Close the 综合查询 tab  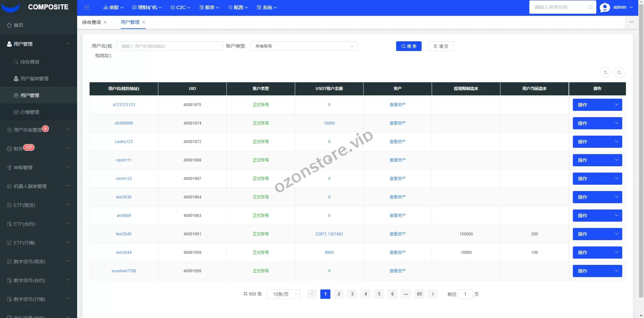point(105,22)
